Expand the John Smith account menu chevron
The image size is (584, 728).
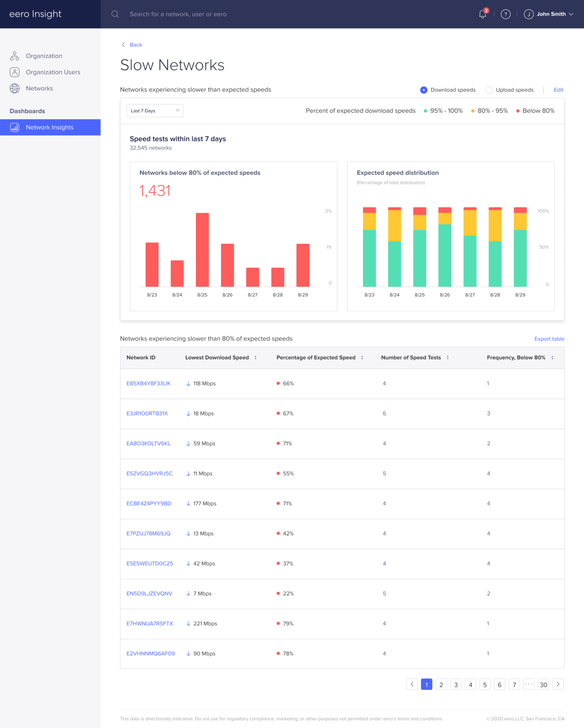coord(571,14)
